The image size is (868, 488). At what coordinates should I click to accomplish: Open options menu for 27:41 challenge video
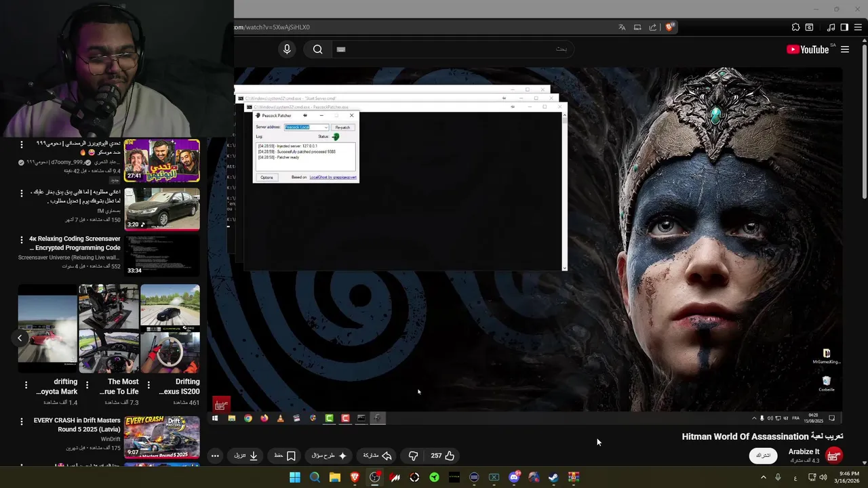(x=22, y=144)
